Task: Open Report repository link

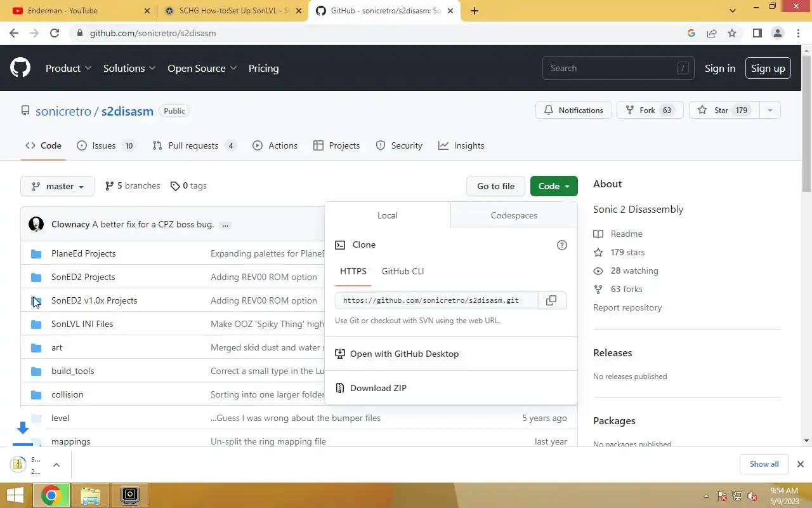Action: [627, 307]
